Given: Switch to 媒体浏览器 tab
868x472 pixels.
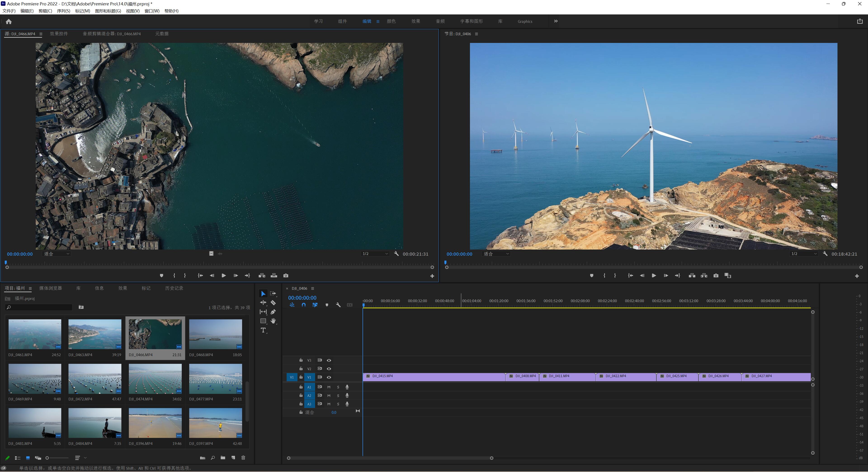Looking at the screenshot, I should click(x=51, y=288).
